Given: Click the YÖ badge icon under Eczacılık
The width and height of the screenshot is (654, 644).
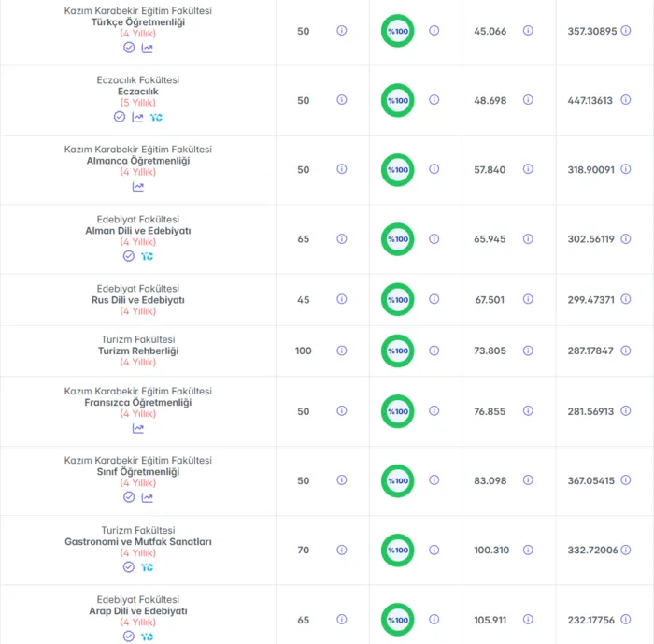Looking at the screenshot, I should (156, 117).
